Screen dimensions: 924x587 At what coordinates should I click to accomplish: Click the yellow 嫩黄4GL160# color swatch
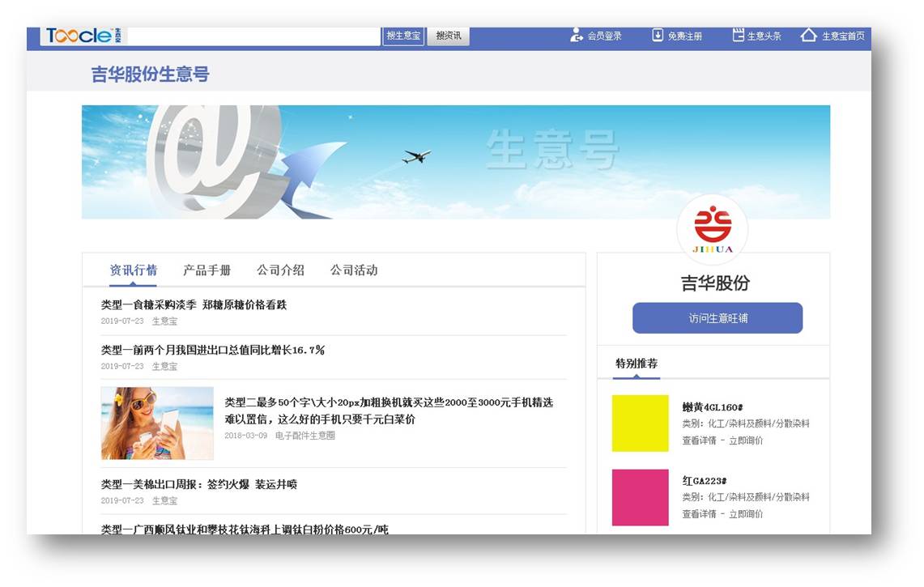click(640, 423)
